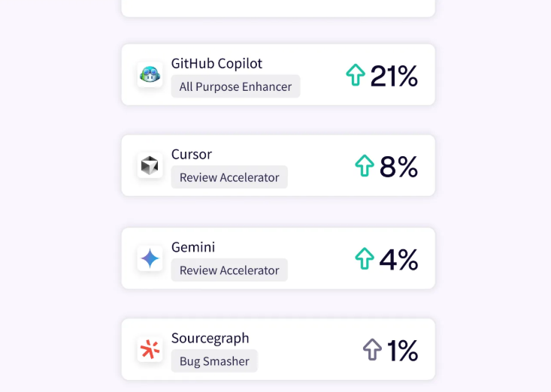Select the Bug Smasher tag
The height and width of the screenshot is (392, 551).
[214, 361]
